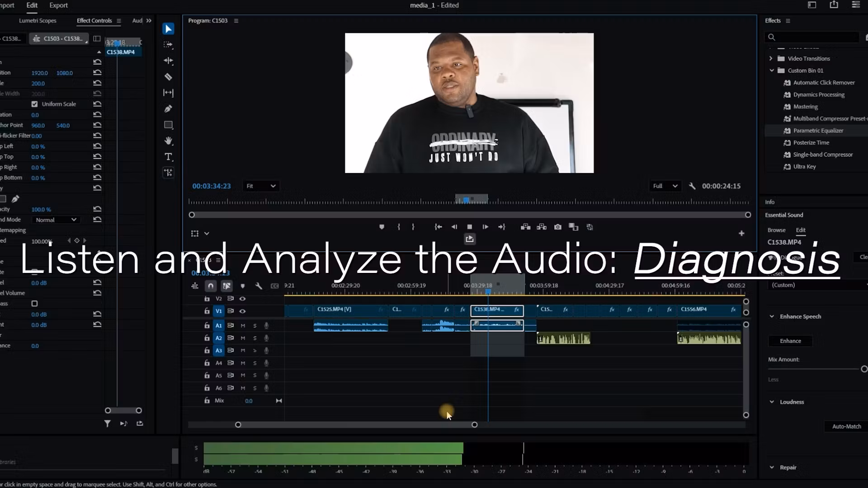
Task: Toggle the Uniform Scale checkbox
Action: [35, 104]
